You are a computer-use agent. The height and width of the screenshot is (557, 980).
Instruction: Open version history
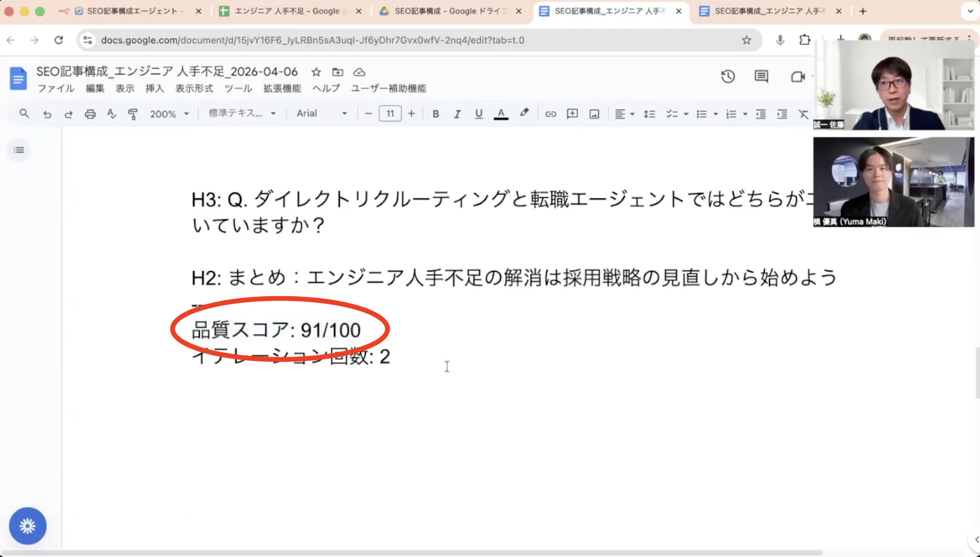point(728,76)
